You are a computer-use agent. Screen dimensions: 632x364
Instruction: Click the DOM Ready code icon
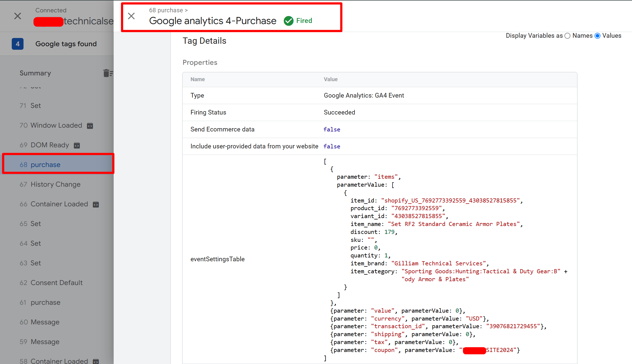tap(77, 145)
